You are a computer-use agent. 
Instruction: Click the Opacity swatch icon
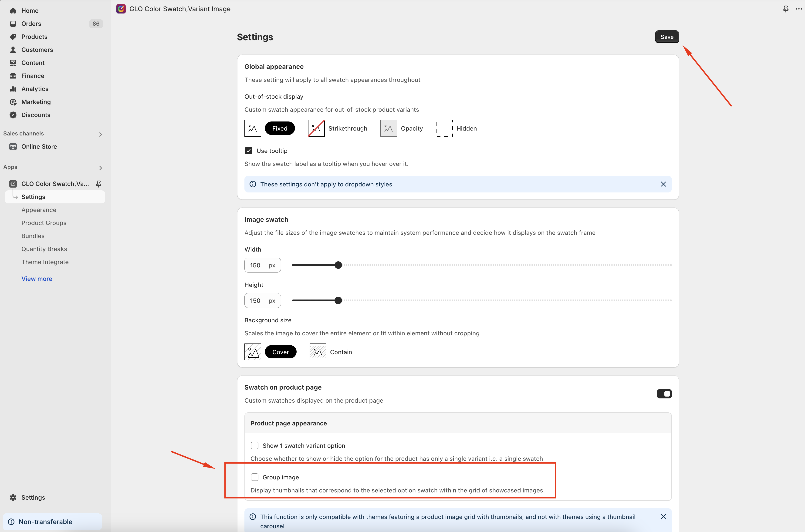point(389,128)
